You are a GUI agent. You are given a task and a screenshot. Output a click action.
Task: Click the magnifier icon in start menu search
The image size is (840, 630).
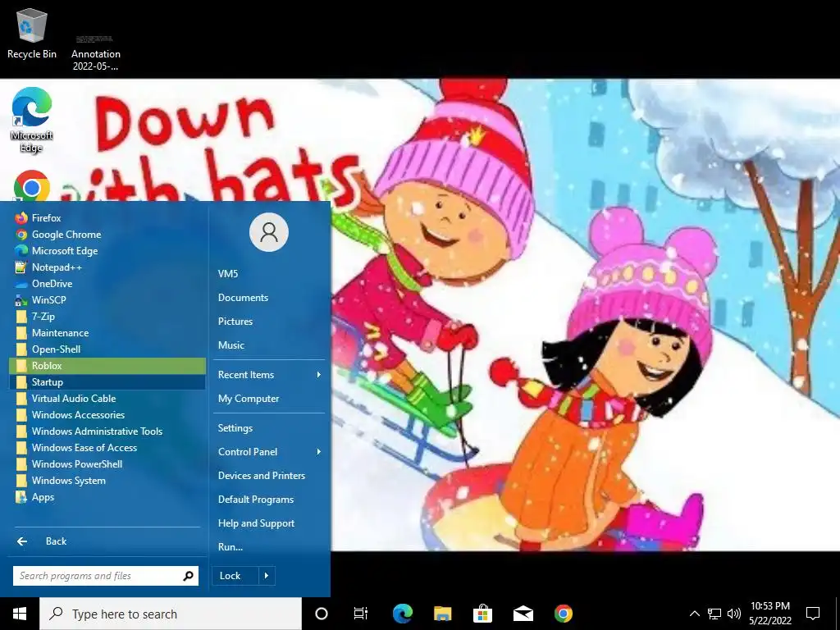click(188, 576)
